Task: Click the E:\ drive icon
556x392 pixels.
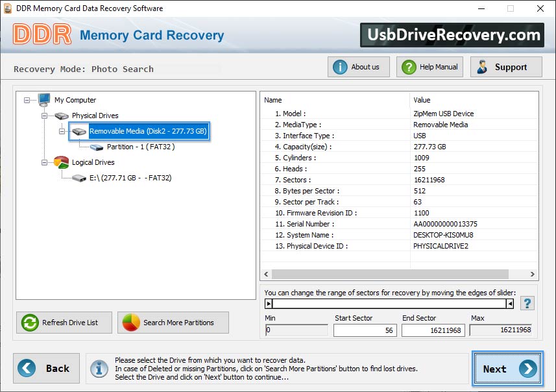Action: pos(79,178)
